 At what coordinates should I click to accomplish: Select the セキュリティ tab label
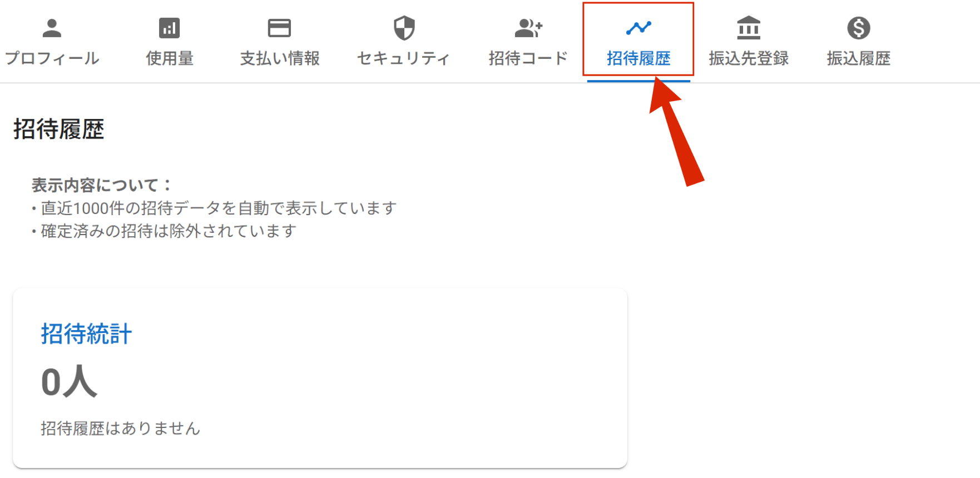pos(404,58)
